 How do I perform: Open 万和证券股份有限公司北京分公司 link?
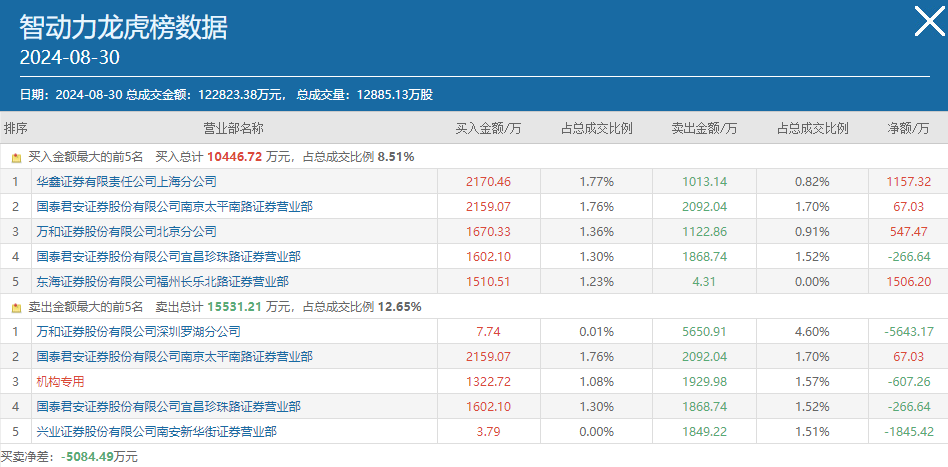click(126, 232)
